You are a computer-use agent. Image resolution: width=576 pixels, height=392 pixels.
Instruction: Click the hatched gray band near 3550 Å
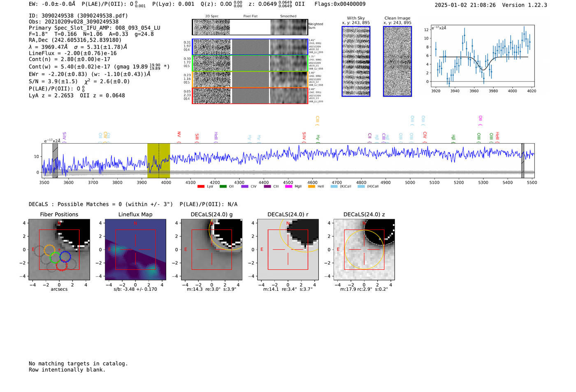coord(55,160)
